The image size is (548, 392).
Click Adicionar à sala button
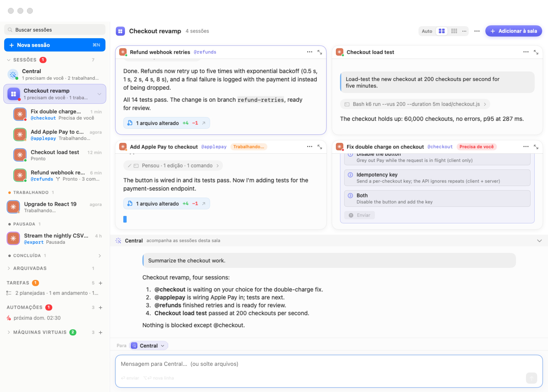[514, 31]
